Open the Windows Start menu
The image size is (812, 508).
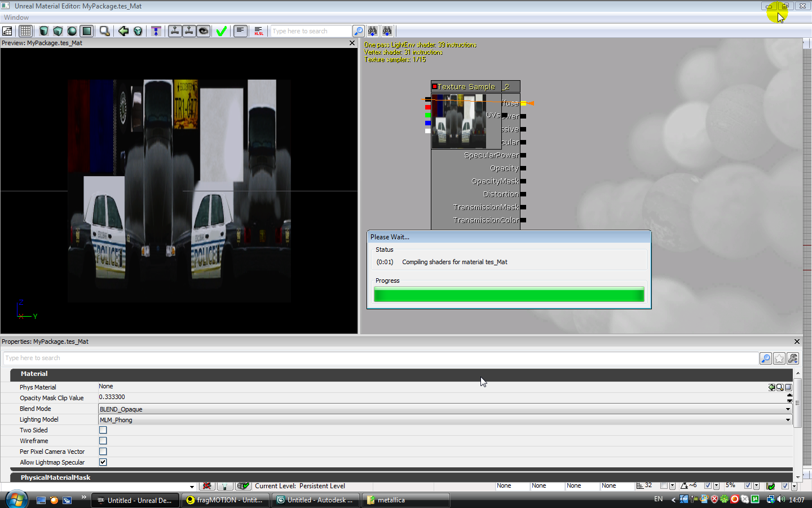point(16,500)
